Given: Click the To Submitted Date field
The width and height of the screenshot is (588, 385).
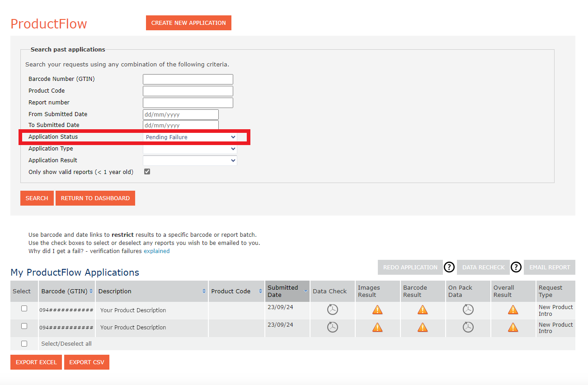Looking at the screenshot, I should coord(181,125).
